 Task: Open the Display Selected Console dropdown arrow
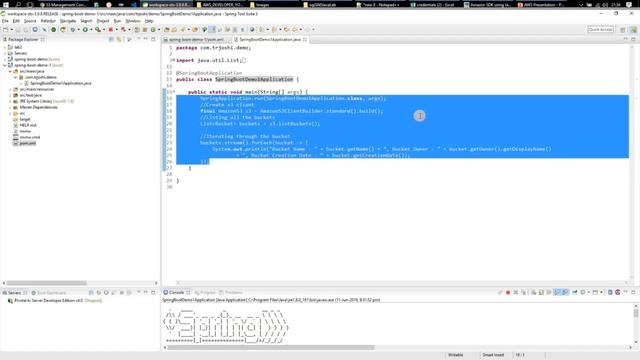(589, 292)
